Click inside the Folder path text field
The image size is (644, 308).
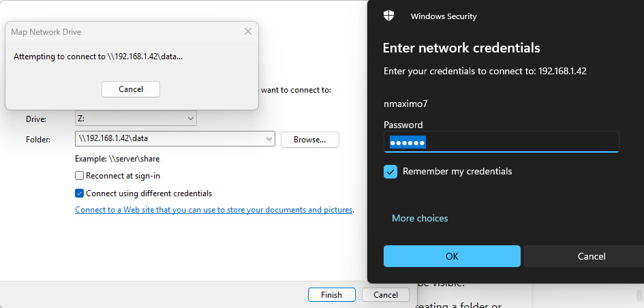tap(170, 139)
